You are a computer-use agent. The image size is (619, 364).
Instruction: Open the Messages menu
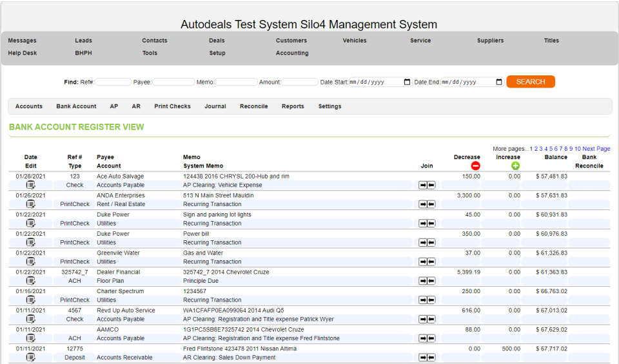coord(22,41)
